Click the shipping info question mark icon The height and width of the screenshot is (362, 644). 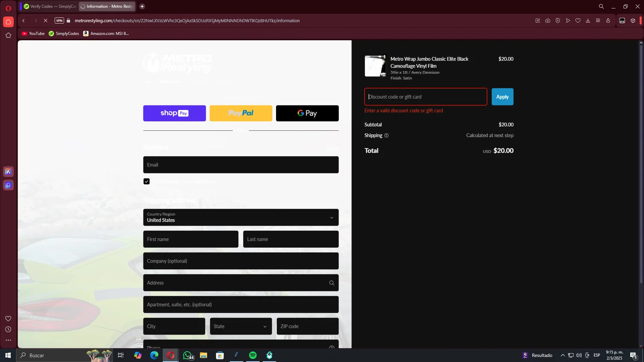point(386,136)
